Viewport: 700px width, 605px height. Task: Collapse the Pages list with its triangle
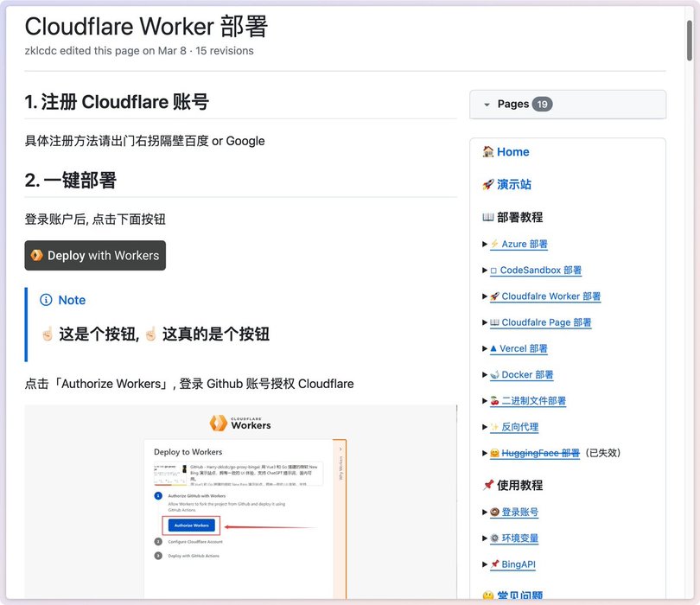pyautogui.click(x=487, y=105)
